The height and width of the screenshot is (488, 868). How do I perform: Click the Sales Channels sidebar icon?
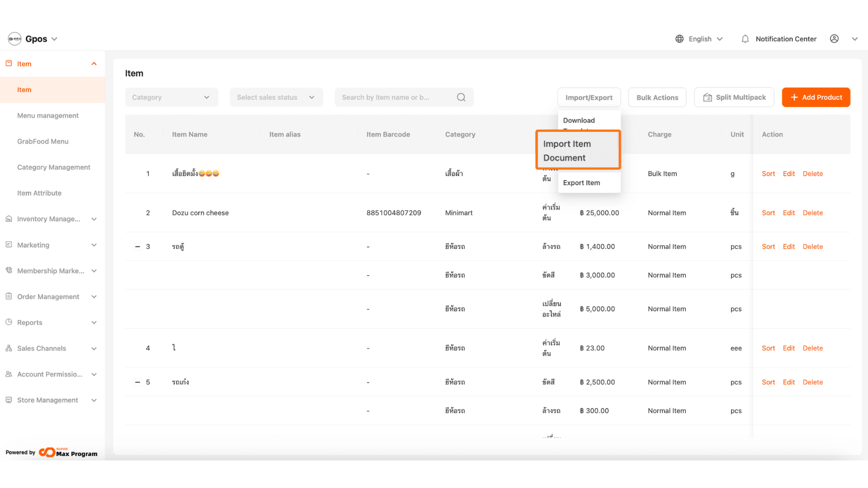9,348
